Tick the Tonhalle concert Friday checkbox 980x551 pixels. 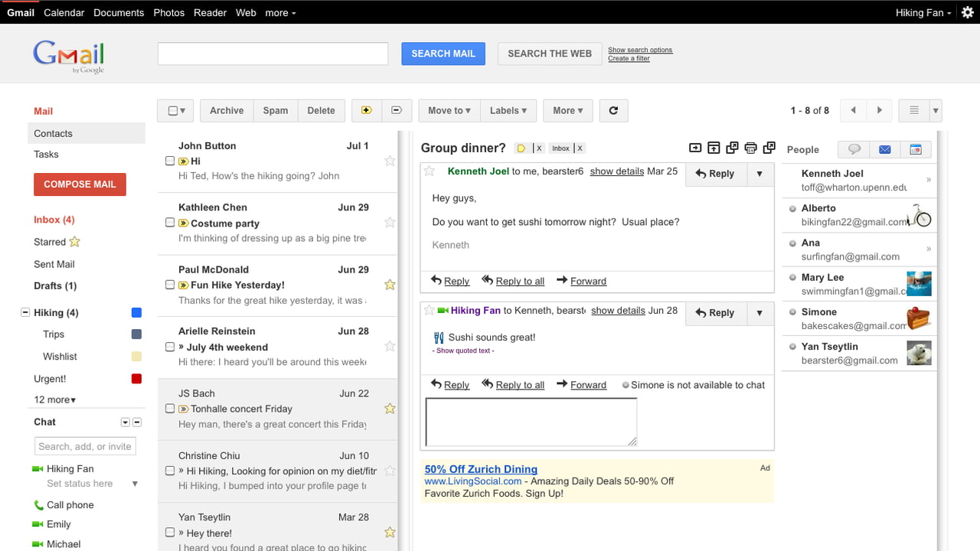point(170,409)
